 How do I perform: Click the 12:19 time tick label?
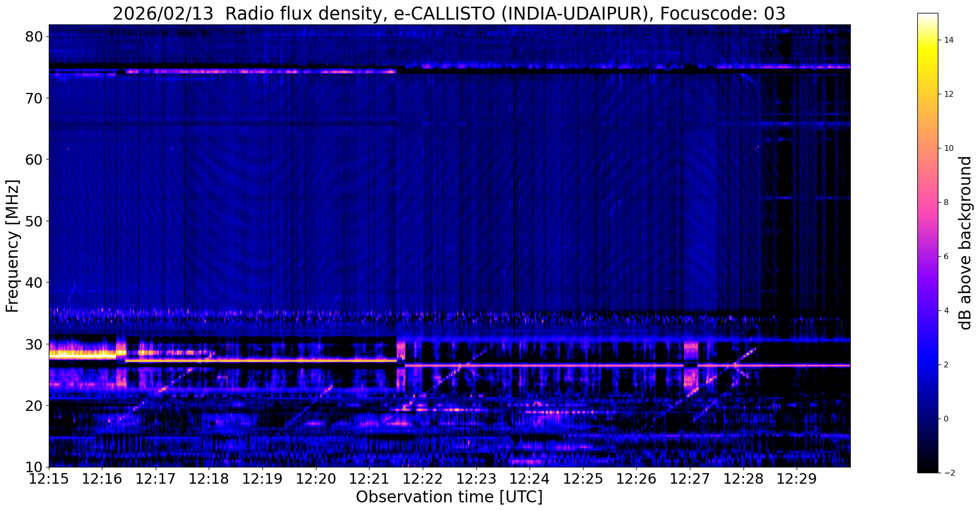click(262, 479)
